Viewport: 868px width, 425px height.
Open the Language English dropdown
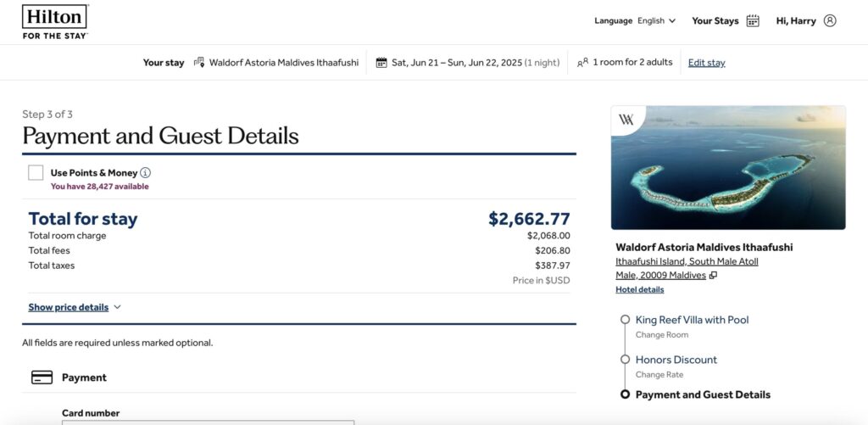(x=634, y=20)
